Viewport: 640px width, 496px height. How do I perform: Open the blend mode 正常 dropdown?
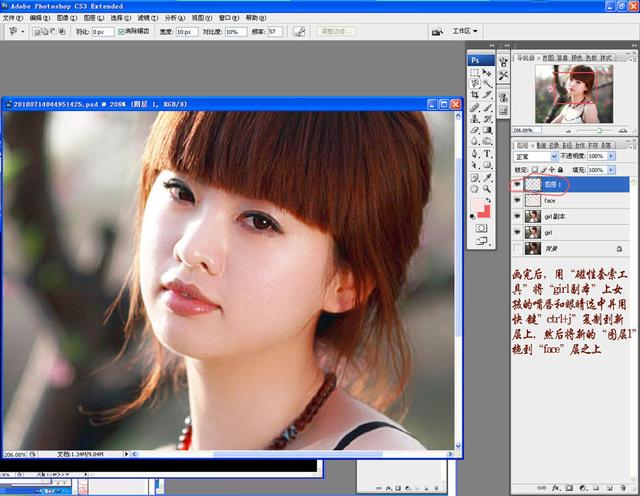(x=536, y=157)
